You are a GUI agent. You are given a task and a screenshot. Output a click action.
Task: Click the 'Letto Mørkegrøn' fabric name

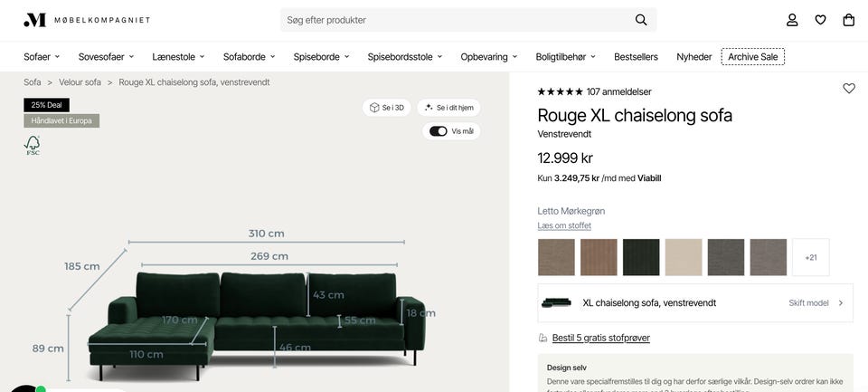pos(571,211)
